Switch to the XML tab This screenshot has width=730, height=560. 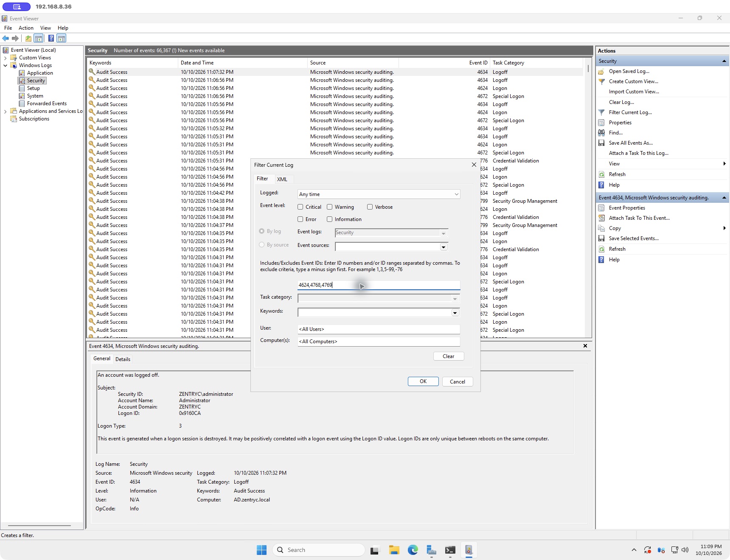coord(282,179)
